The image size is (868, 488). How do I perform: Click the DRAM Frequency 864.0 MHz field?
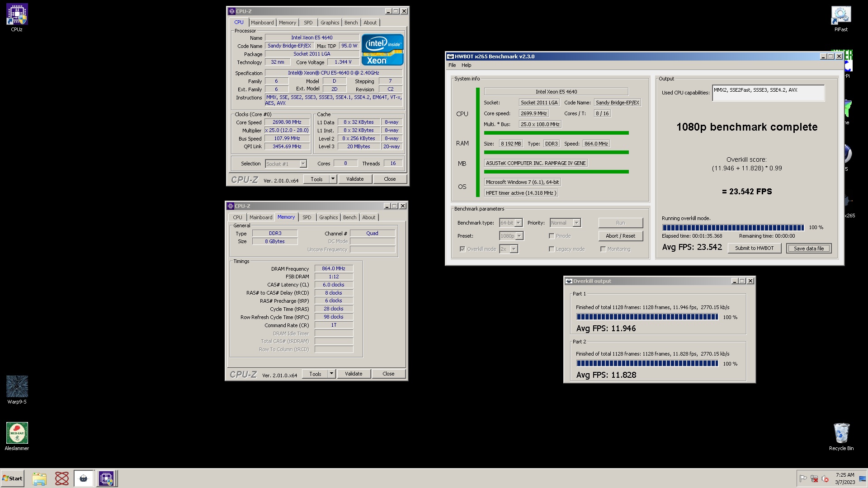tap(334, 268)
